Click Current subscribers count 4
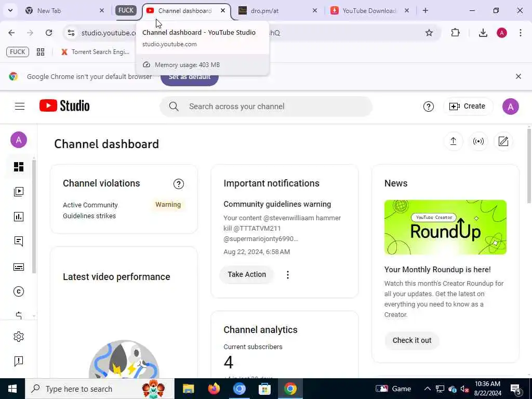The height and width of the screenshot is (399, 532). [229, 362]
